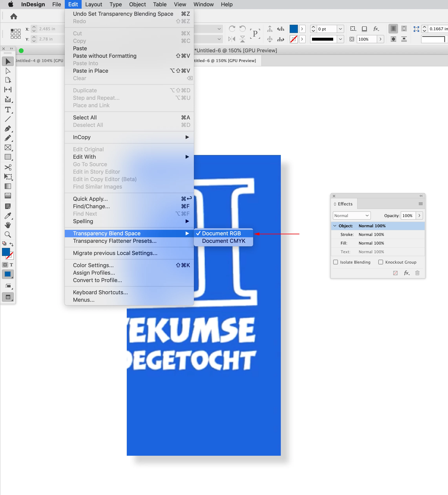Viewport: 448px width, 495px height.
Task: Collapse the Object row in Effects panel
Action: point(335,226)
